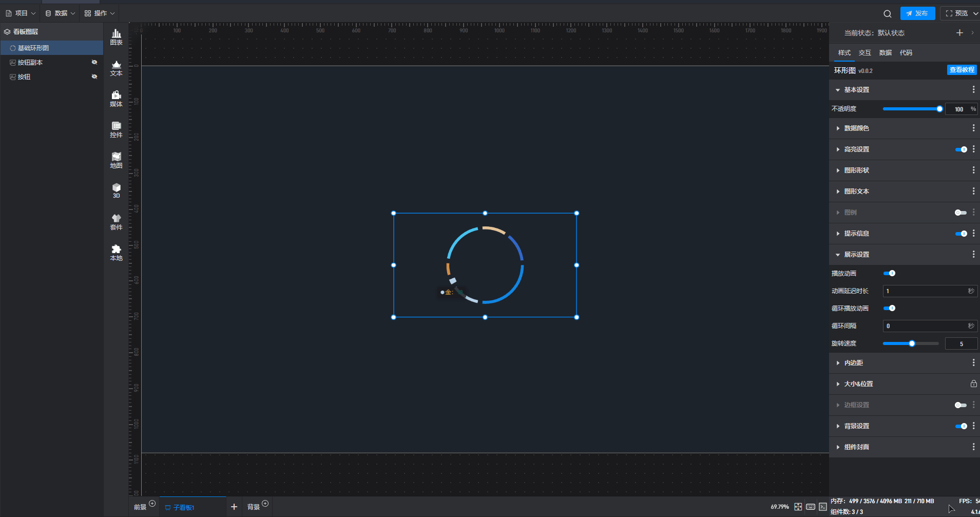This screenshot has height=517, width=980.
Task: Turn off 循环播放动画 toggle
Action: [889, 308]
